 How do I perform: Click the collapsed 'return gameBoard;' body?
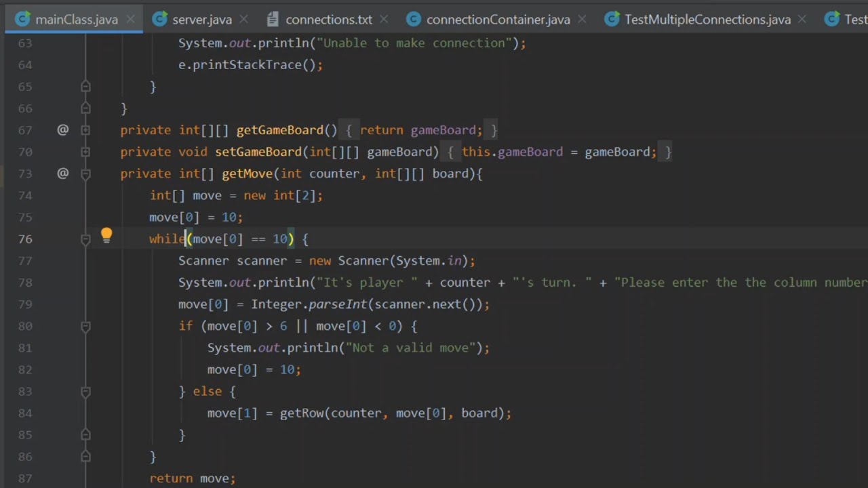(421, 130)
